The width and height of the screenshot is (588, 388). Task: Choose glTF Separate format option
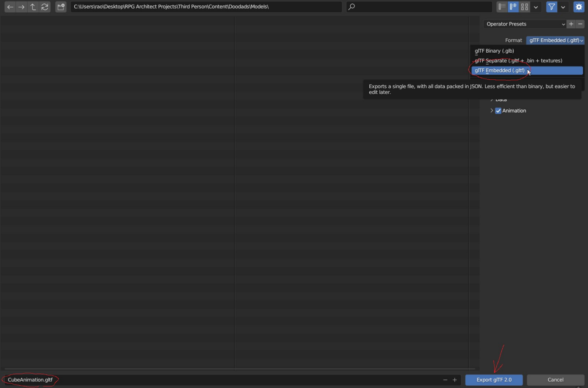point(518,61)
